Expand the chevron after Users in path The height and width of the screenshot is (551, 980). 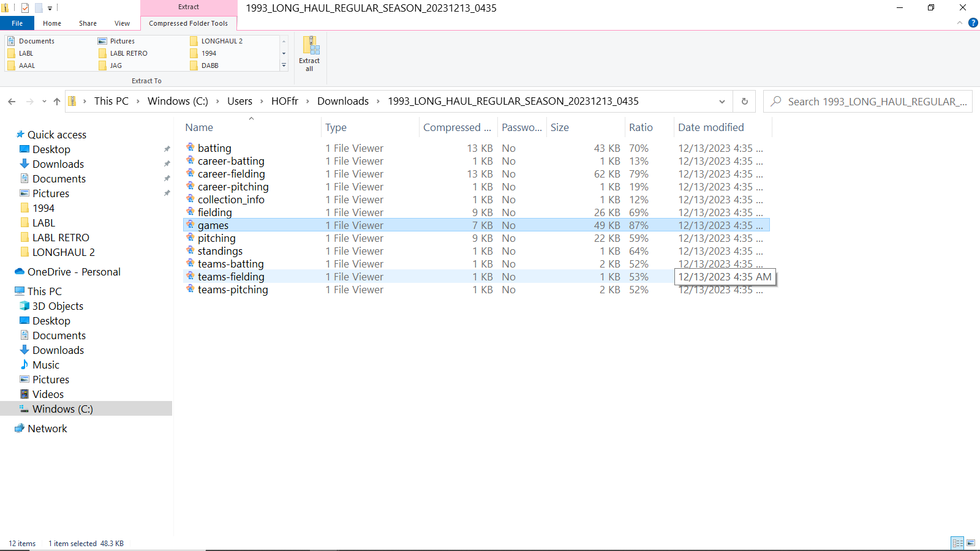pos(262,102)
